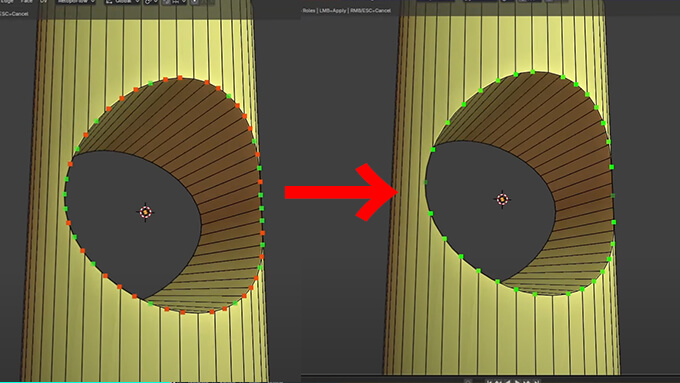The width and height of the screenshot is (680, 383).
Task: Click the LMB=Apply status text in right viewport
Action: tap(333, 10)
